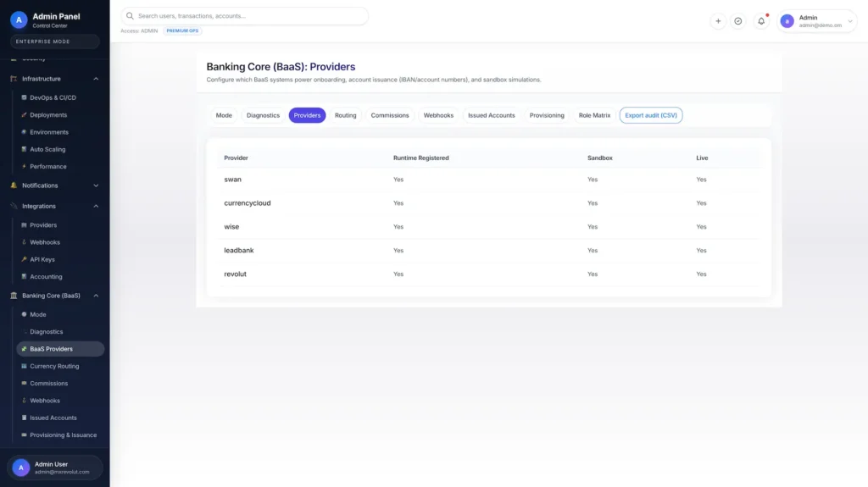Expand the Notifications section chevron
This screenshot has height=487, width=868.
tap(96, 185)
